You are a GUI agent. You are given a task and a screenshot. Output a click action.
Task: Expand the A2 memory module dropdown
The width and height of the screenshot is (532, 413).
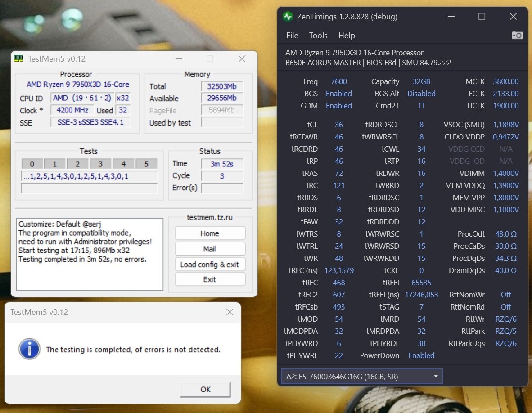(x=362, y=377)
